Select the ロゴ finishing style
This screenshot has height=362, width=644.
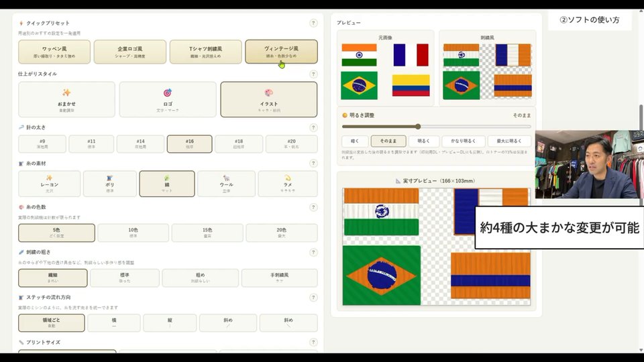(168, 99)
